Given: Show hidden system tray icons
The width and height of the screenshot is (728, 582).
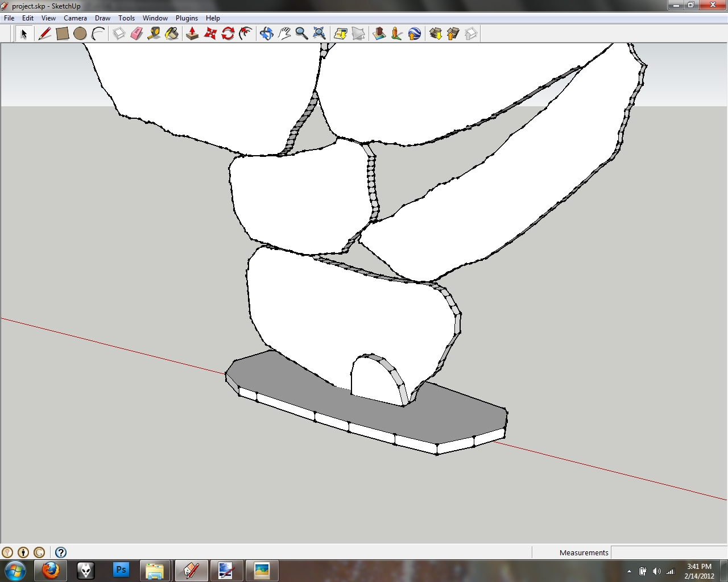Looking at the screenshot, I should click(629, 571).
